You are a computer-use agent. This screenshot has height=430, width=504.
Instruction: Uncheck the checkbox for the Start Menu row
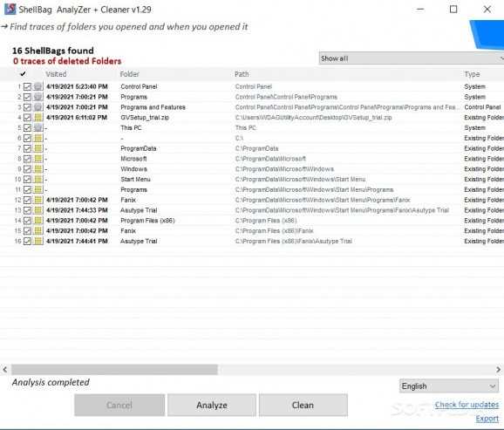27,179
